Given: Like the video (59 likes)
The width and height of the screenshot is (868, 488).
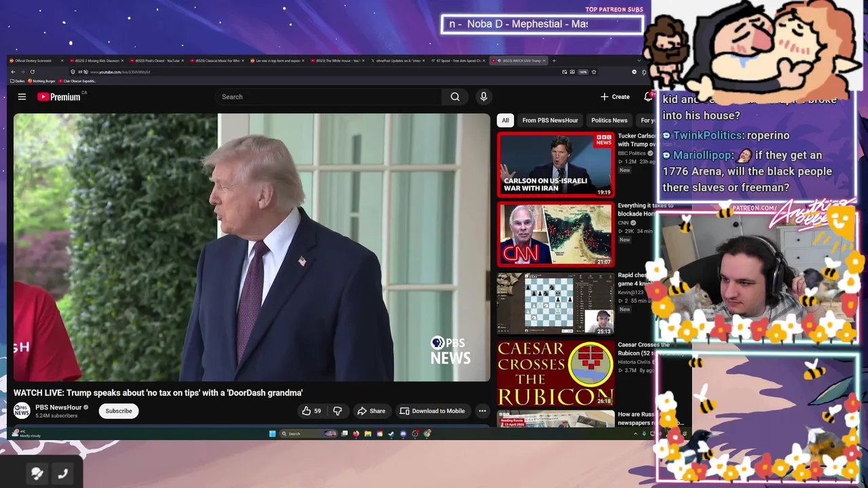Looking at the screenshot, I should [312, 411].
